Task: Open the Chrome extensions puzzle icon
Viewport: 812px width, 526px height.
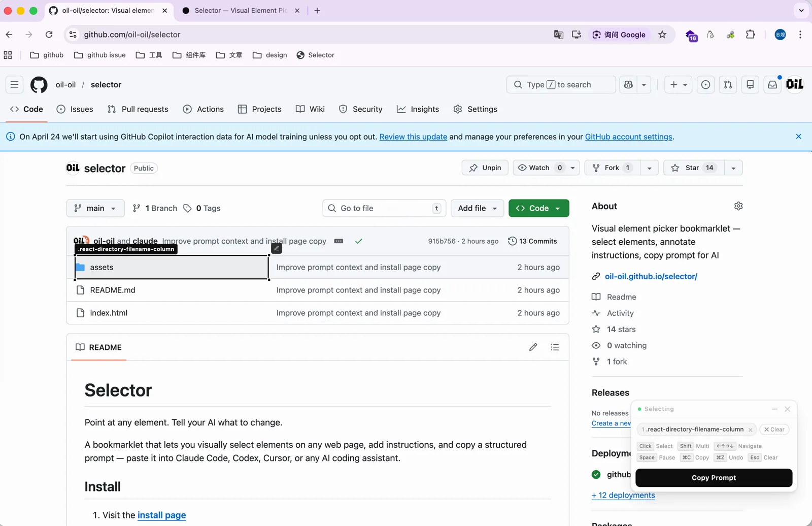Action: pyautogui.click(x=751, y=35)
